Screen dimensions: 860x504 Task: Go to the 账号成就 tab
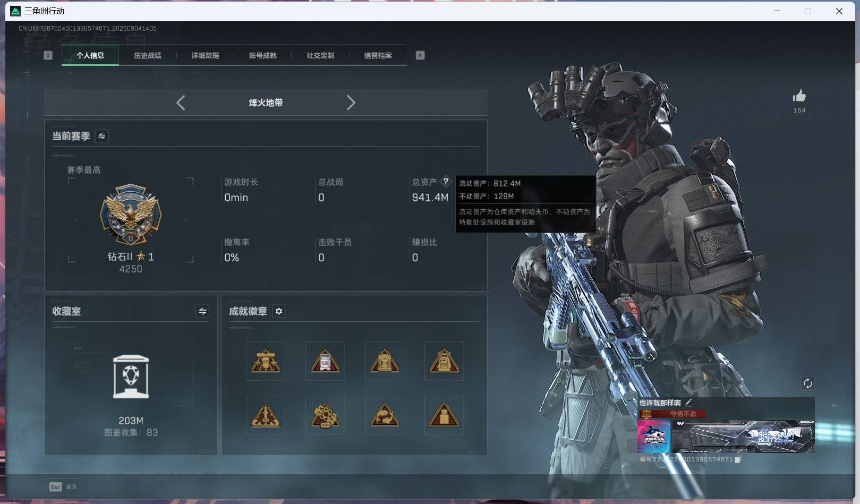[262, 55]
